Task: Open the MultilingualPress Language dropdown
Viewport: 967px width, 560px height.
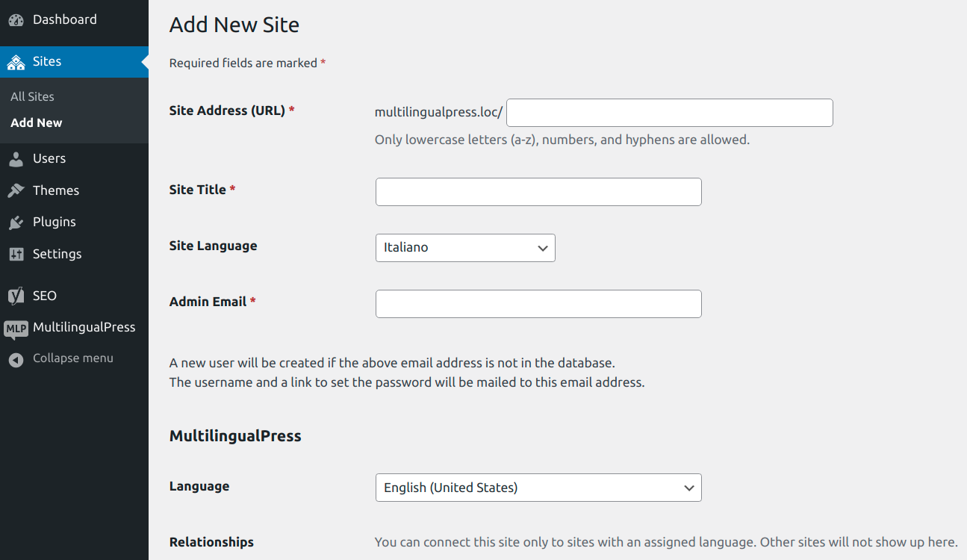Action: click(x=538, y=487)
